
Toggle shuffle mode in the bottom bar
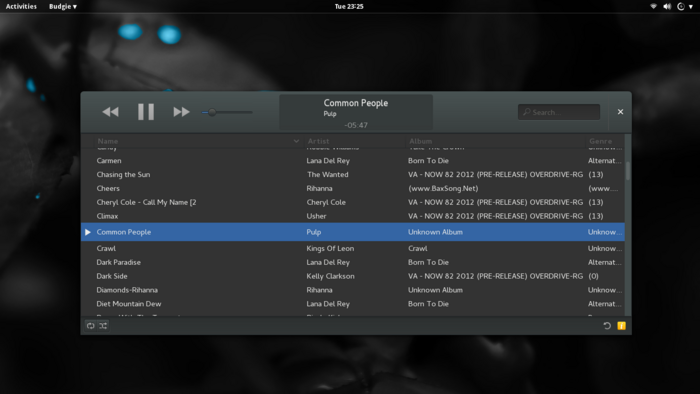103,326
